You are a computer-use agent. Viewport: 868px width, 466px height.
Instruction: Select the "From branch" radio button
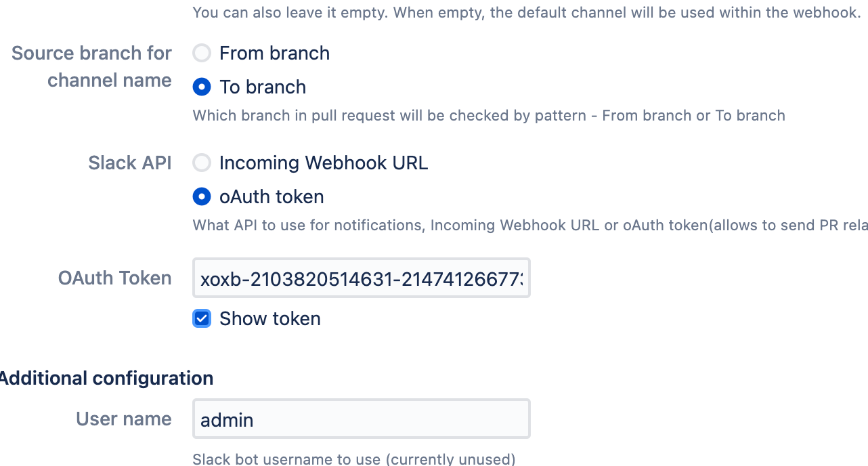click(x=202, y=53)
